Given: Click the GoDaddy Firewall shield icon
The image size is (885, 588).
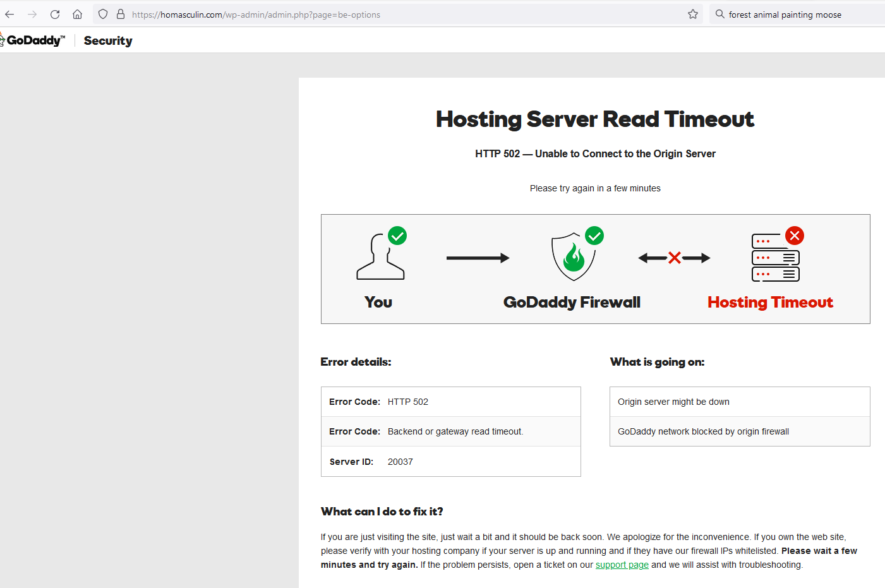Looking at the screenshot, I should click(574, 256).
